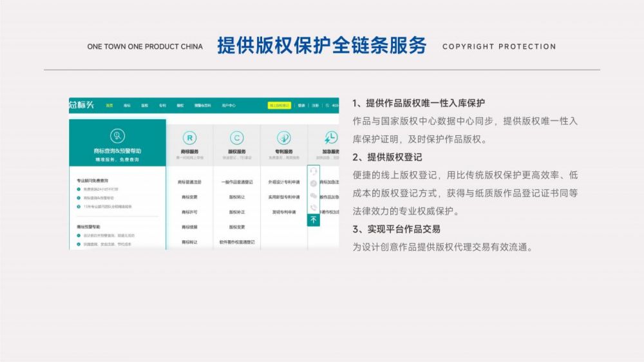Click the yellow header button
This screenshot has width=644, height=362.
click(x=279, y=106)
